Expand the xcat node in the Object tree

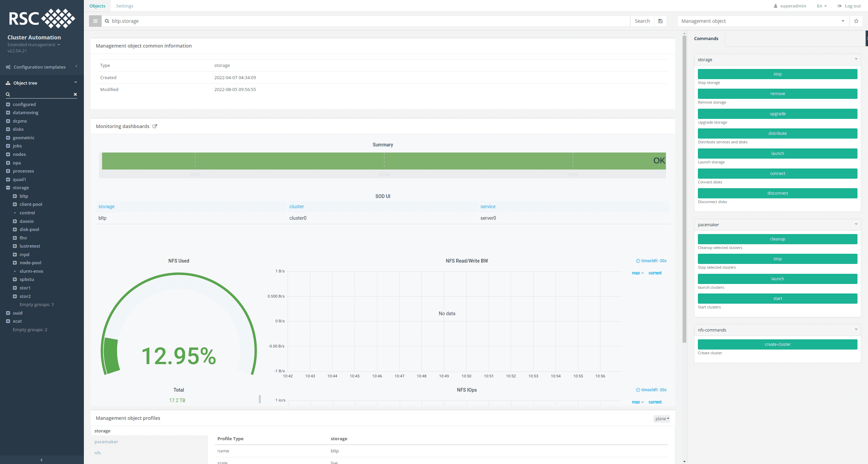point(8,321)
